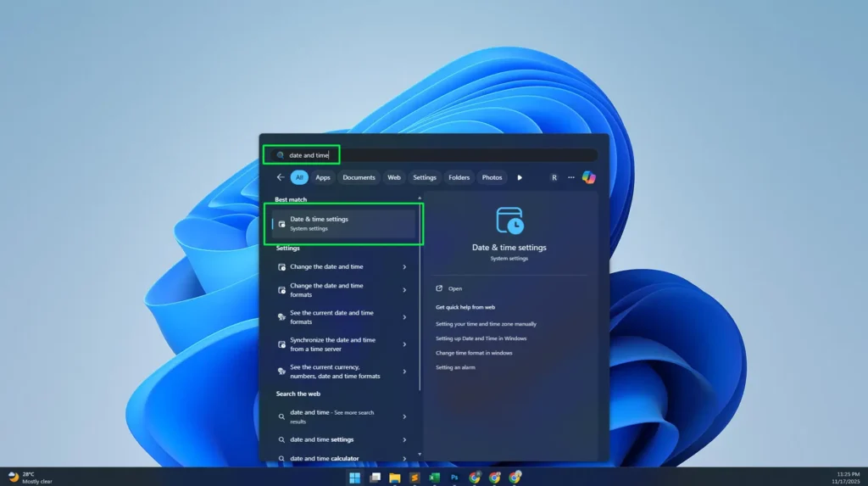Switch to the Web filter tab
Viewport: 868px width, 486px height.
[x=394, y=177]
